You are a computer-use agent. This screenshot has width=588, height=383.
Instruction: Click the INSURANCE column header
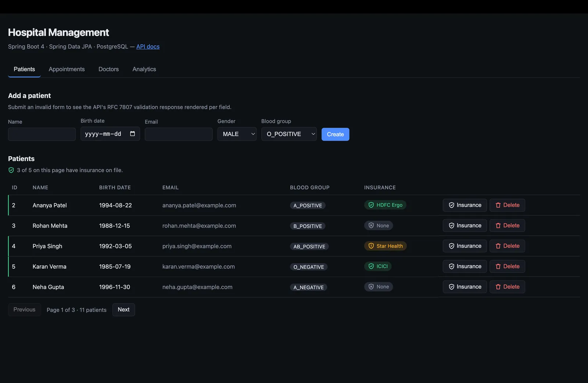pos(380,188)
